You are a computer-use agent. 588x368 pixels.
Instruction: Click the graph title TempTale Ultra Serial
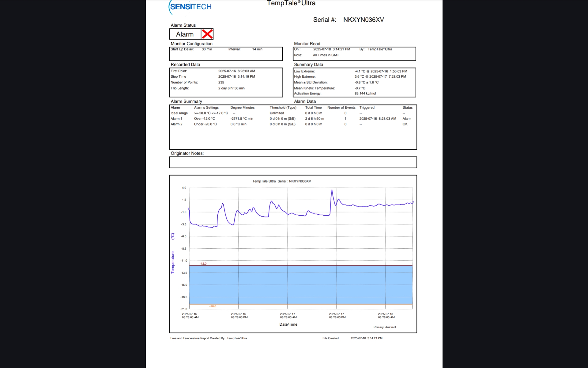tap(281, 181)
